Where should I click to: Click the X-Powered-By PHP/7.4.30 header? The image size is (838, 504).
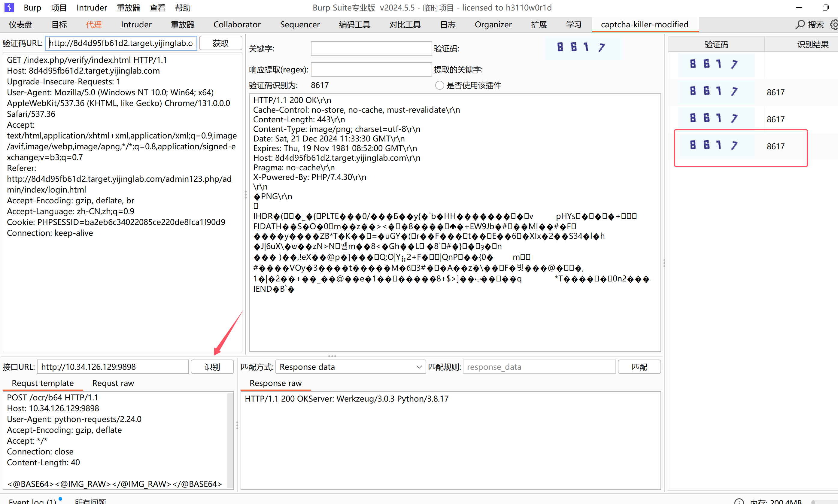pos(310,177)
